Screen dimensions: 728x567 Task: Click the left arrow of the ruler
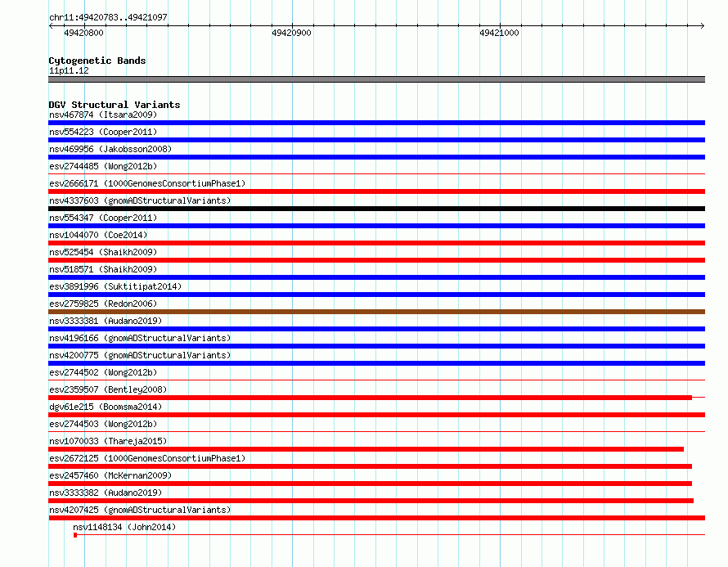coord(51,25)
